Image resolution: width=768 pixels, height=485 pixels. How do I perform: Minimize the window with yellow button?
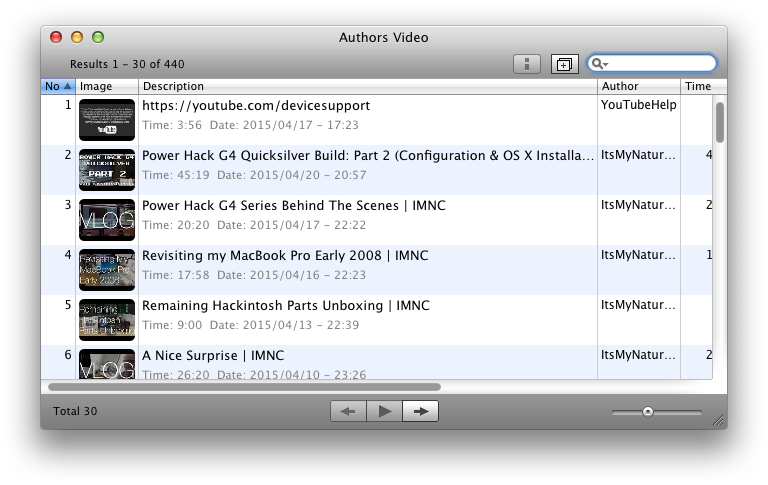77,37
